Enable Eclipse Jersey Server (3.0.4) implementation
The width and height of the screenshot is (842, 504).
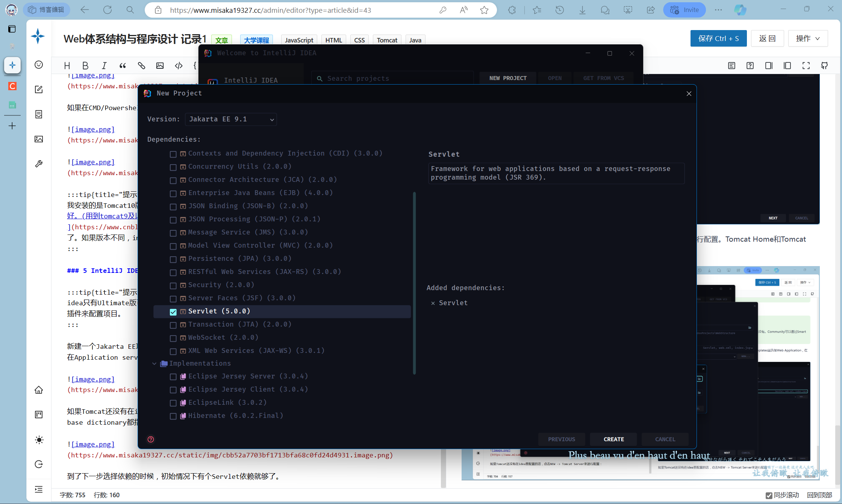click(173, 377)
